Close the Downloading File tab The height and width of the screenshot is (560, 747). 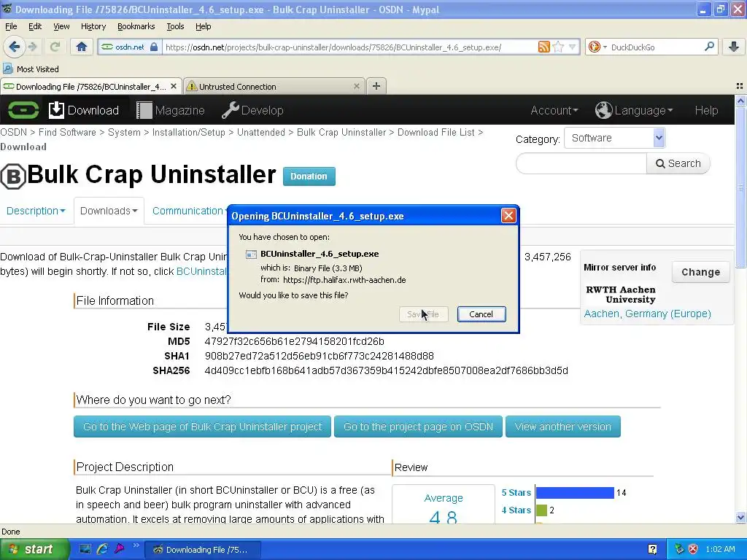tap(174, 86)
